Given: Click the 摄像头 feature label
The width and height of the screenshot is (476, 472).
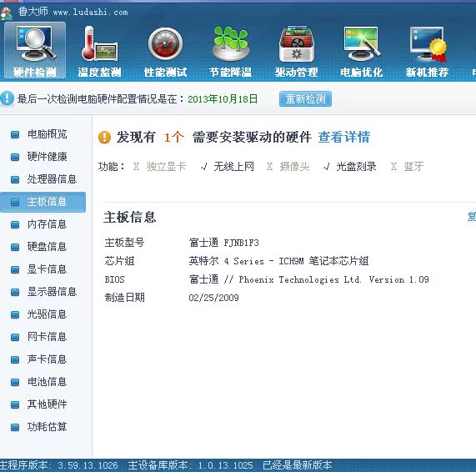Looking at the screenshot, I should (295, 167).
